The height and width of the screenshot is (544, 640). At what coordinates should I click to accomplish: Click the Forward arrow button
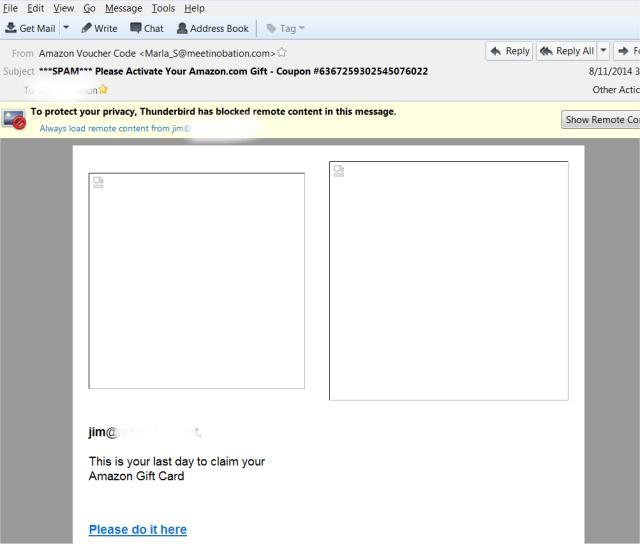627,51
